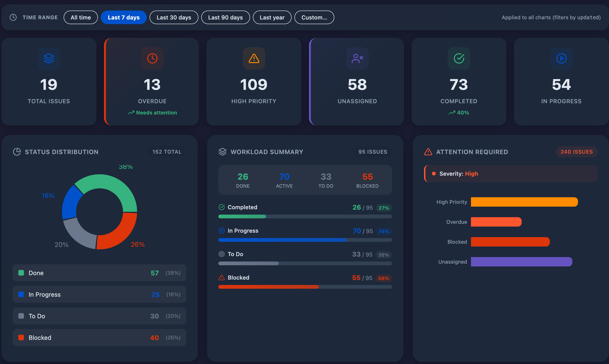Click the Blocked row warning icon

[222, 277]
